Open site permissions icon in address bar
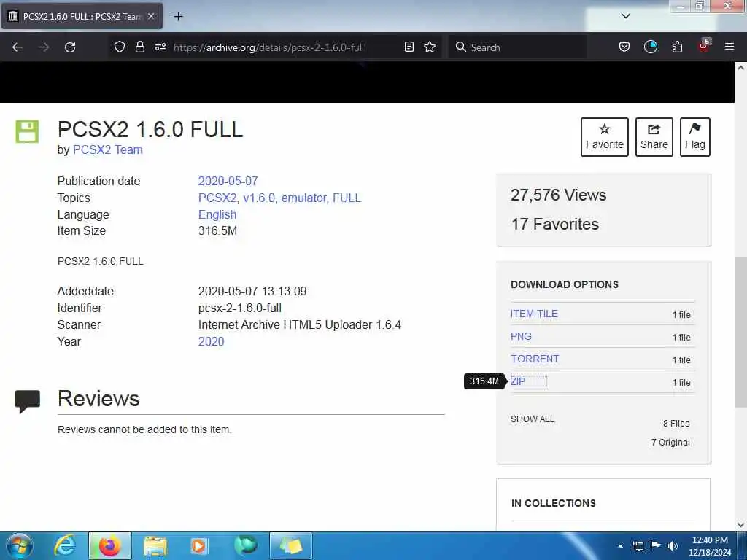 click(160, 47)
